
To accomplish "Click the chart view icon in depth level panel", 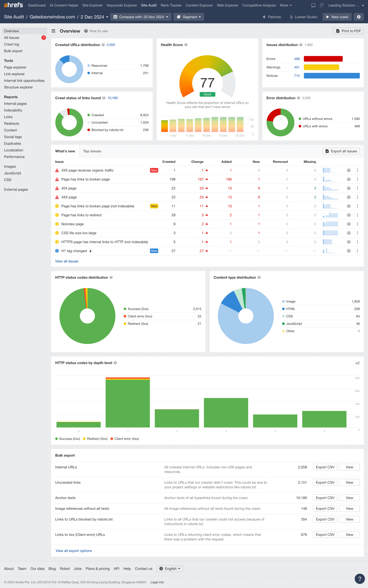I will (357, 363).
